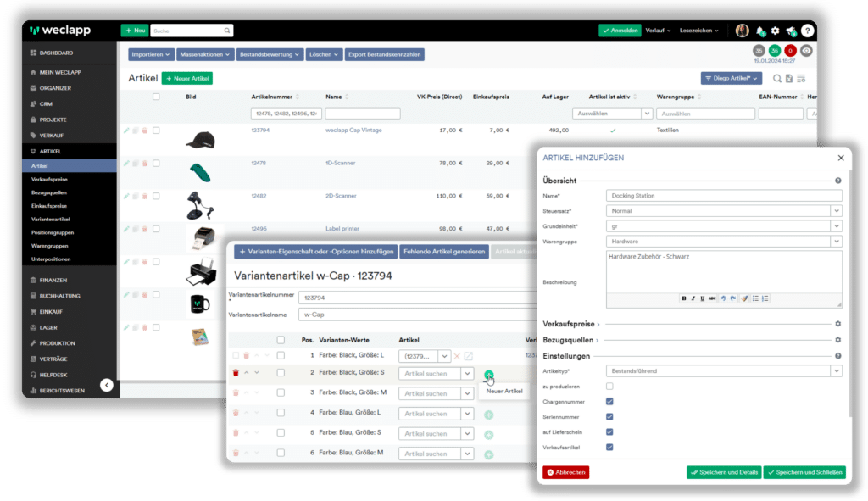This screenshot has height=501, width=868.
Task: Open the 2D-Scanner article link
Action: point(341,196)
